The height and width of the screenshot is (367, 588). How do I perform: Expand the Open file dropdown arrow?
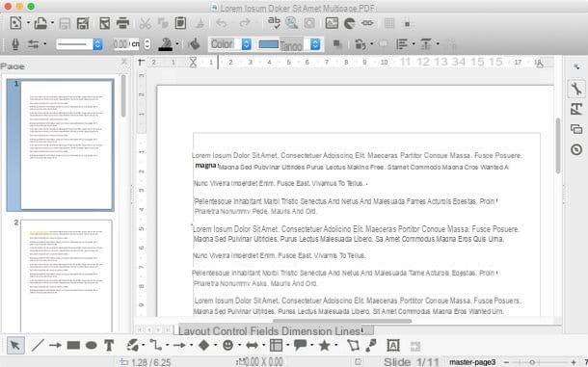point(52,23)
